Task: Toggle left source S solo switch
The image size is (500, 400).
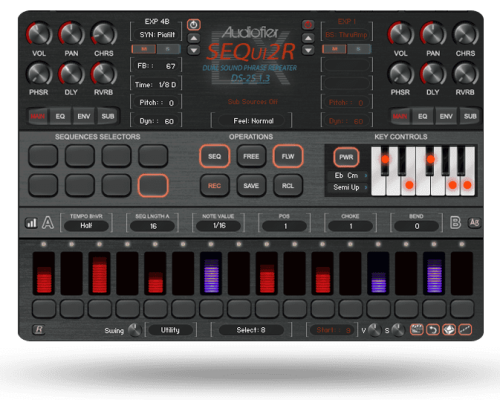Action: click(x=168, y=49)
